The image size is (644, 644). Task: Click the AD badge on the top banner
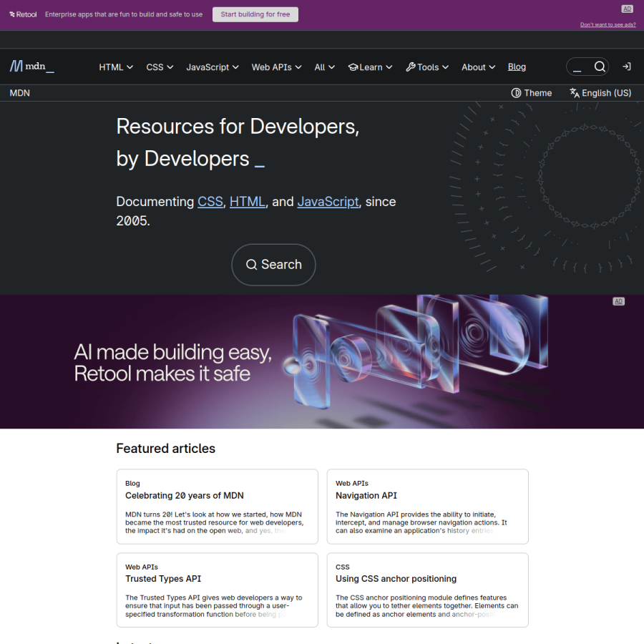(627, 9)
